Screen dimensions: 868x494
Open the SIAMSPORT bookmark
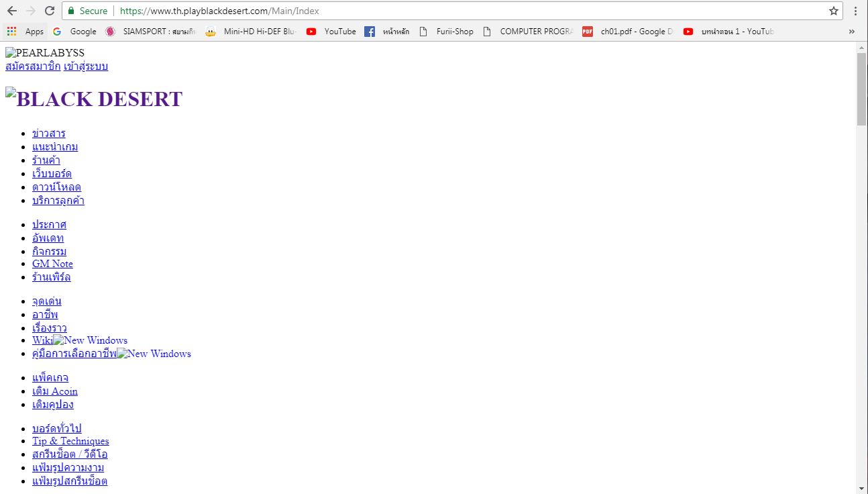click(150, 32)
